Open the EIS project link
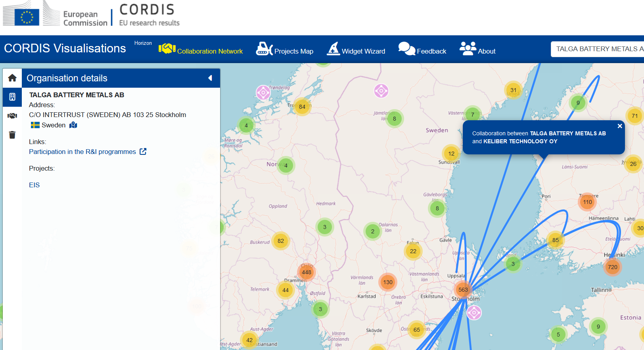The image size is (644, 350). pyautogui.click(x=34, y=185)
